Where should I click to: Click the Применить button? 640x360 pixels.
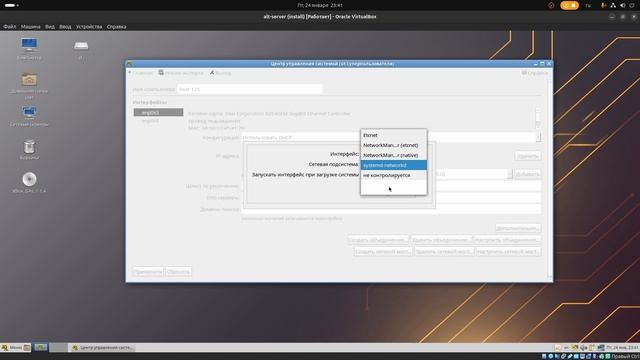(148, 271)
